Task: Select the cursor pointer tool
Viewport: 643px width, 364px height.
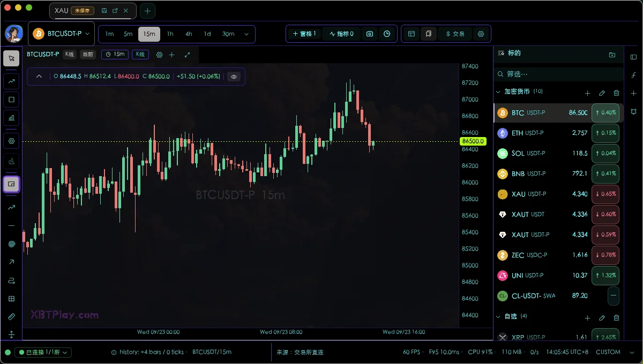Action: point(11,58)
